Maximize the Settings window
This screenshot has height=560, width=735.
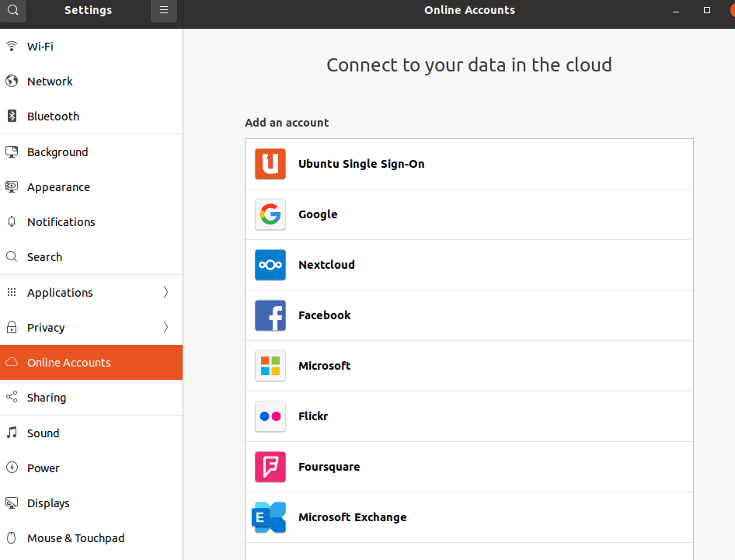(x=707, y=10)
